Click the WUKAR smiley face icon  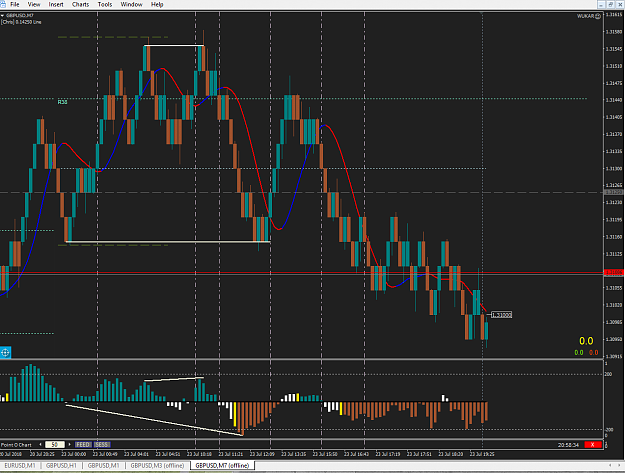[x=598, y=16]
